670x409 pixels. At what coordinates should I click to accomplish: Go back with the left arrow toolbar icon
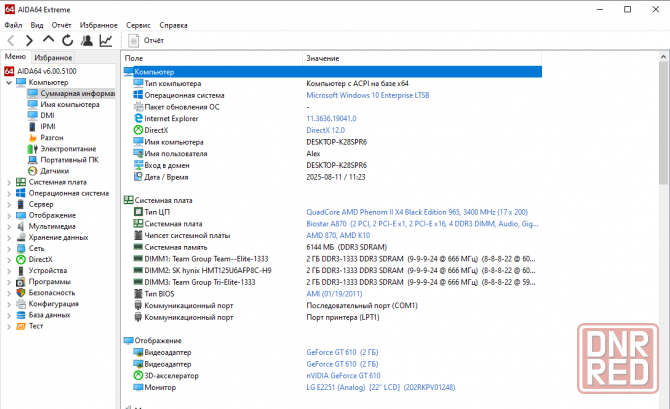[11, 41]
